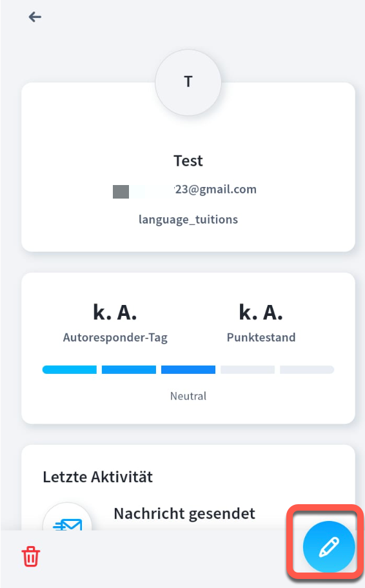
Task: Tap the Punktestand k. A. value
Action: tap(261, 312)
